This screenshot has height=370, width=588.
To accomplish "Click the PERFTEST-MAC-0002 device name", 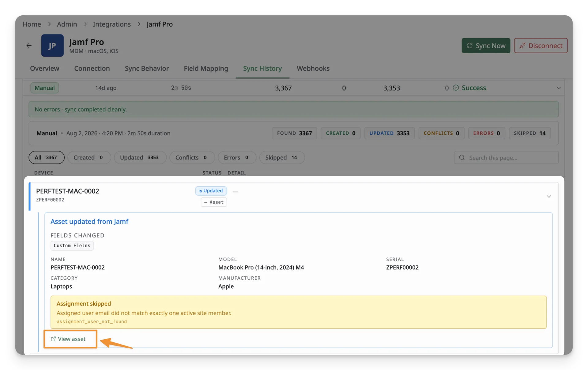I will 68,191.
